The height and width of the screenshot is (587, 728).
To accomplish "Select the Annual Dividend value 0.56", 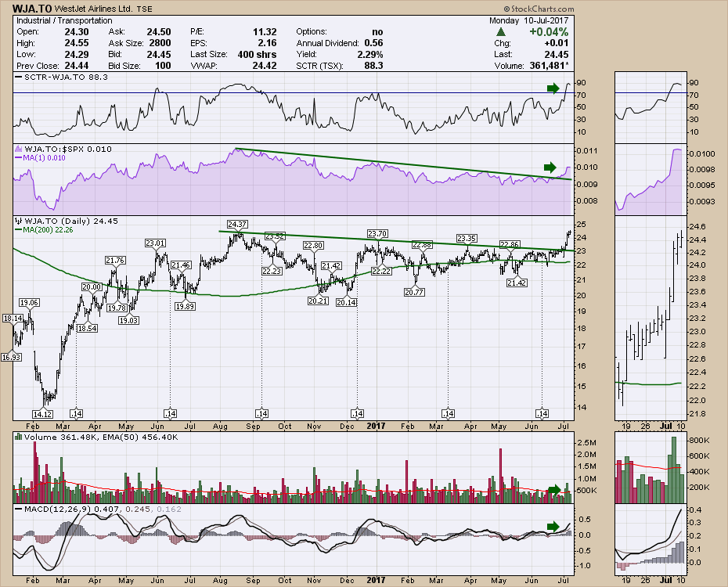I will 373,43.
